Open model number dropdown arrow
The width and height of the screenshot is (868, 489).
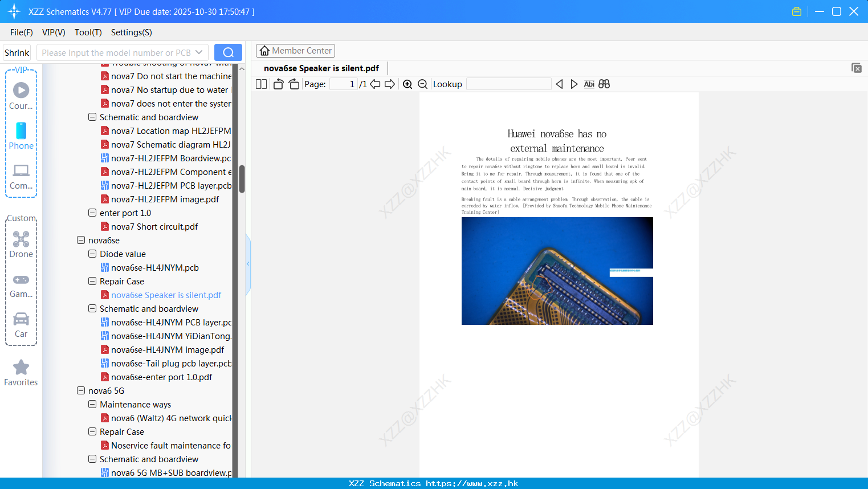[199, 52]
